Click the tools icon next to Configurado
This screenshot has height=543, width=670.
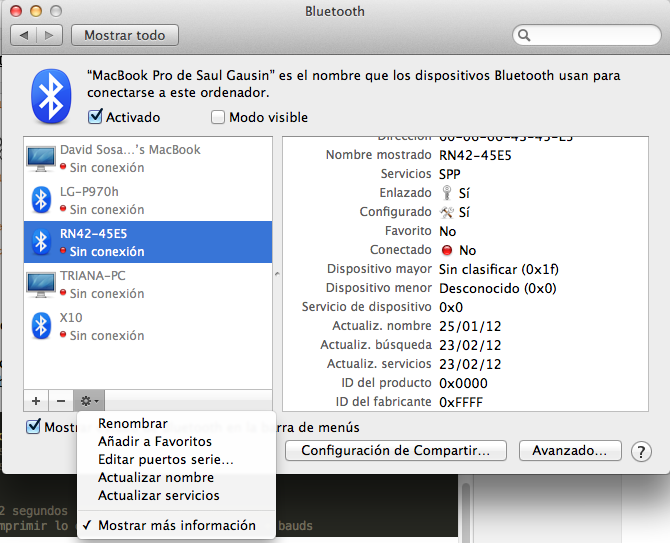[x=447, y=212]
